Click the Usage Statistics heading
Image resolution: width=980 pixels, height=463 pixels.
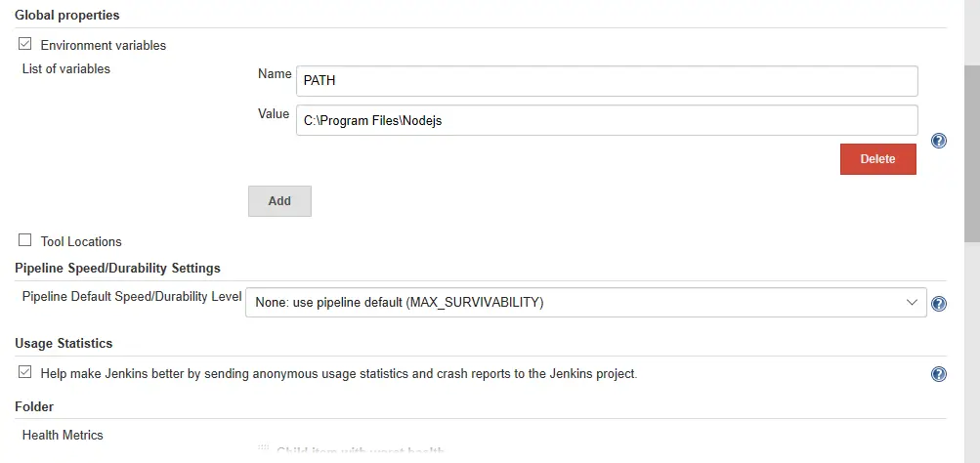[x=64, y=343]
